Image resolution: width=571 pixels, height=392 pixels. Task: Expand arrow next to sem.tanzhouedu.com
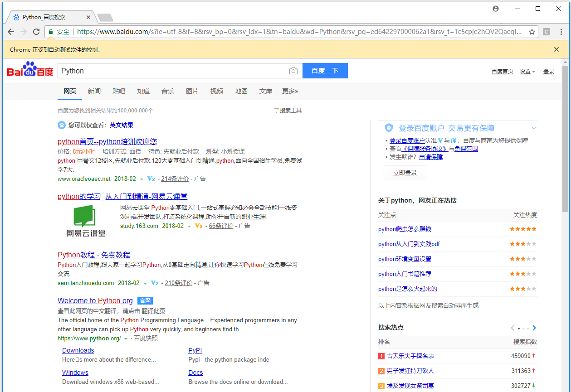click(145, 283)
